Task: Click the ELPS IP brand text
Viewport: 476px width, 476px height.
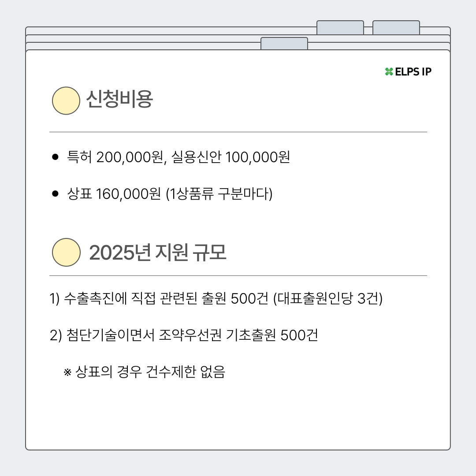Action: pos(413,72)
